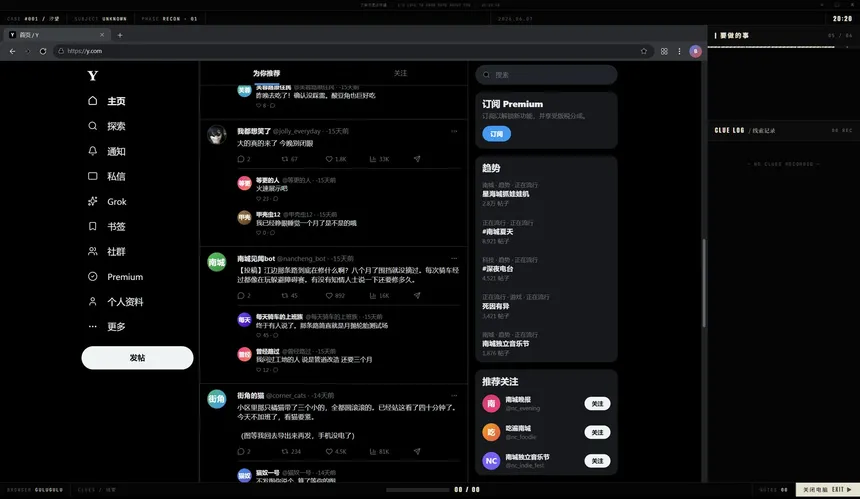The height and width of the screenshot is (499, 860).
Task: Click the jolly_everyday user avatar
Action: 217,134
